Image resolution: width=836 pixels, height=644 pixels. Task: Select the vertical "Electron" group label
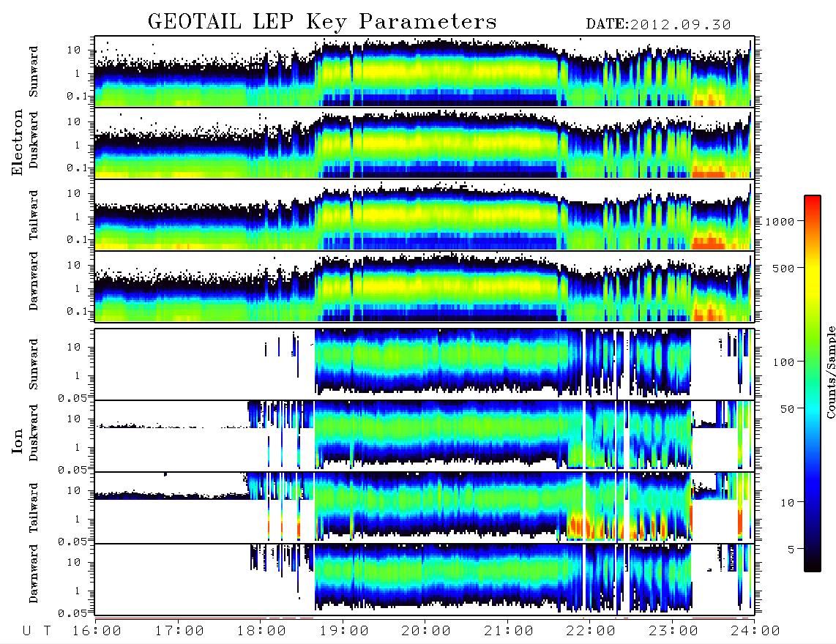[17, 142]
